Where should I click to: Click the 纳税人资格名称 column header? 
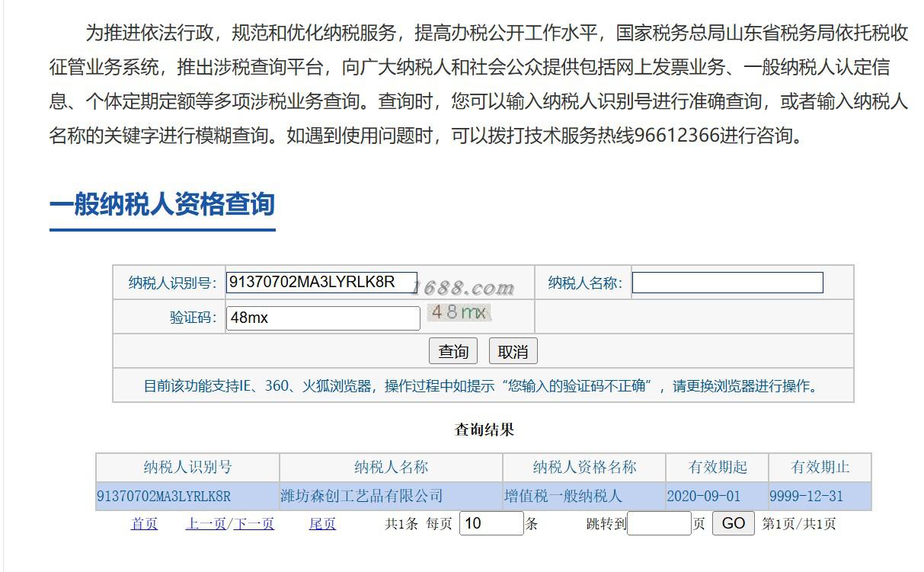(x=584, y=468)
